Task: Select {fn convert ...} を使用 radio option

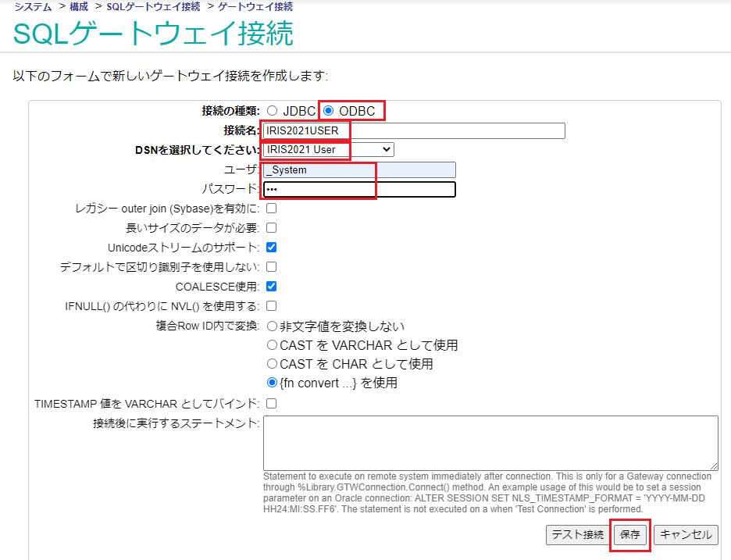Action: click(x=273, y=383)
